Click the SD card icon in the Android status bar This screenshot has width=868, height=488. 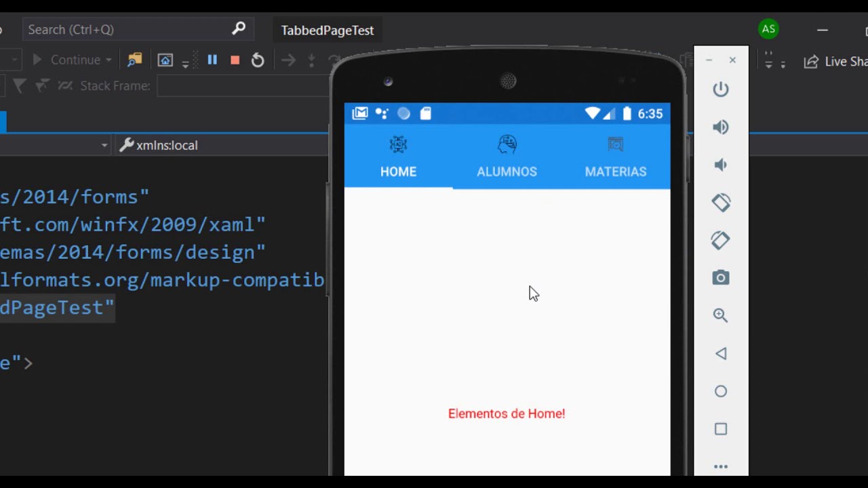[x=426, y=114]
